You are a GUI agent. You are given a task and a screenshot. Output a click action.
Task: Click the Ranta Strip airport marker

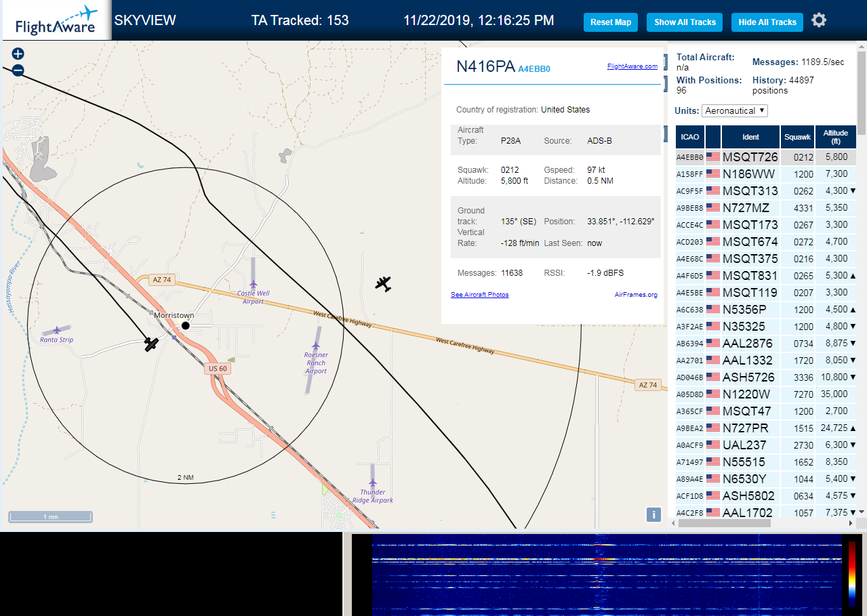click(x=57, y=329)
